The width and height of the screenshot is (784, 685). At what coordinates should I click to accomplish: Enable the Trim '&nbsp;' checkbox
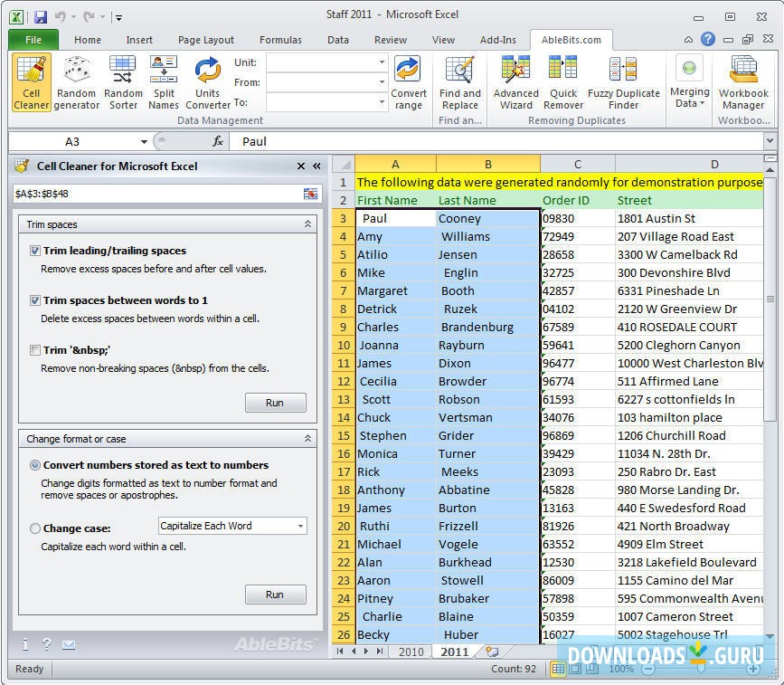click(35, 350)
